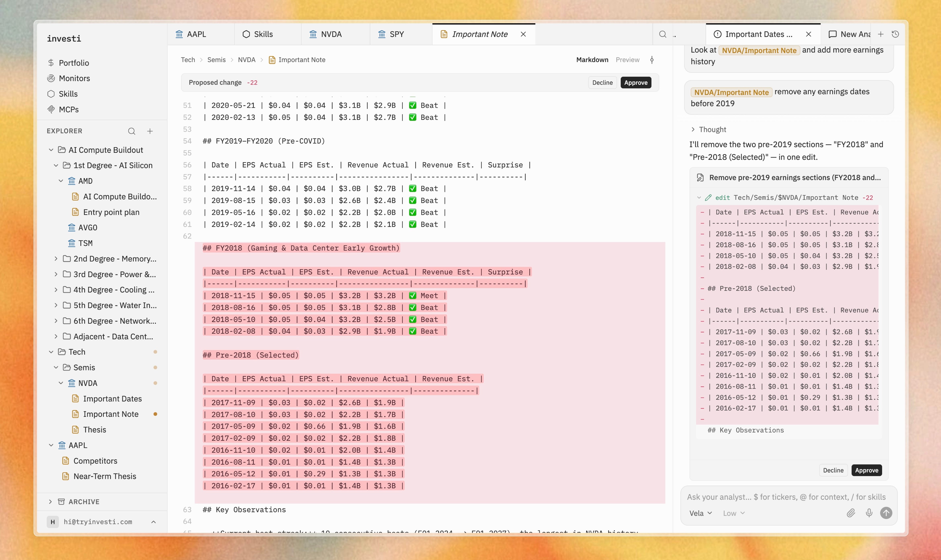Open the MCPs section
Image resolution: width=941 pixels, height=560 pixels.
(68, 109)
